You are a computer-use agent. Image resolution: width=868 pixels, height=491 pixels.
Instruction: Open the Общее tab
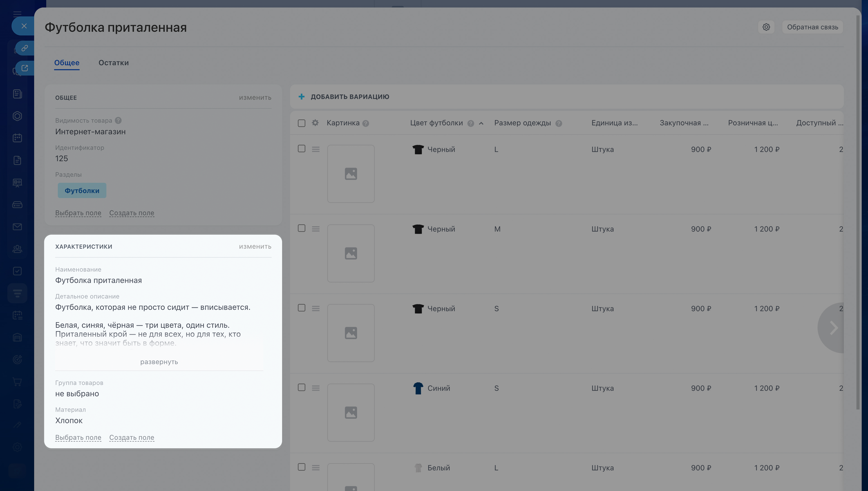pos(67,63)
